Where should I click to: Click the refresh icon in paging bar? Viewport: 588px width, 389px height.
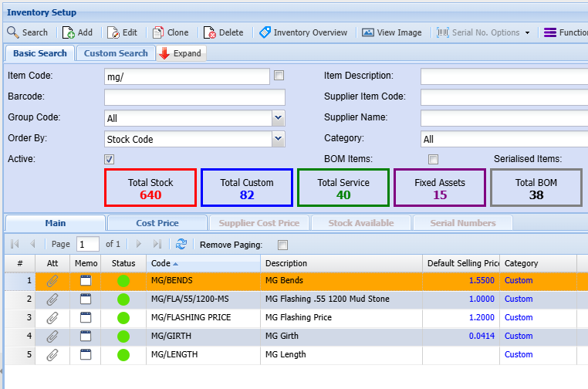pyautogui.click(x=181, y=244)
